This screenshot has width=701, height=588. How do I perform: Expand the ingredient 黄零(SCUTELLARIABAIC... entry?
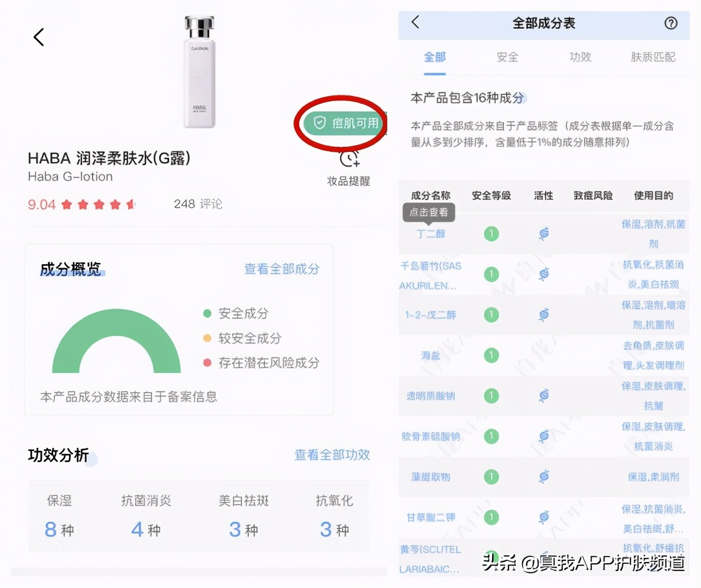point(432,559)
